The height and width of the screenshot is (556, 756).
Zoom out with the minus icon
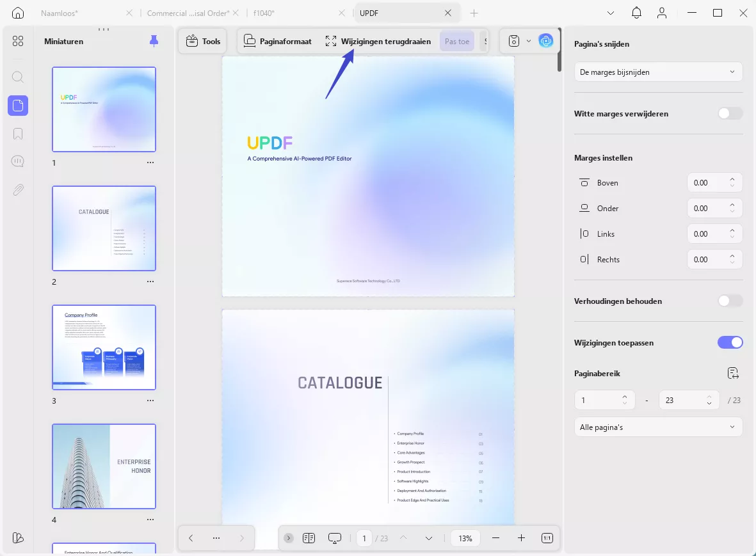[495, 538]
